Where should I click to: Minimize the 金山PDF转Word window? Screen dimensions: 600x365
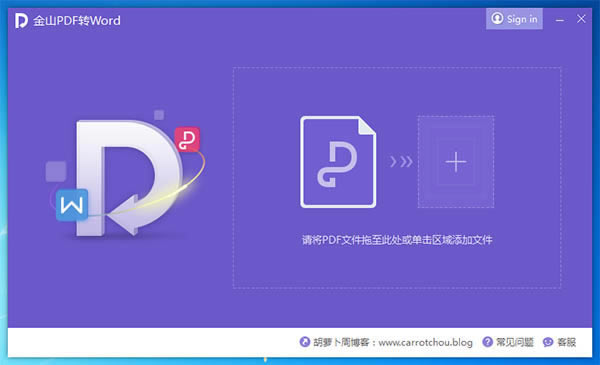[560, 19]
